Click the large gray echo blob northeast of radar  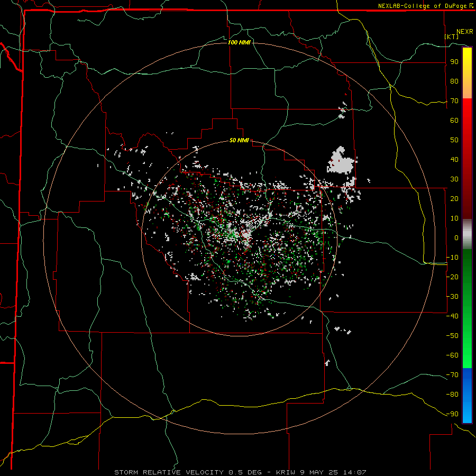[x=341, y=161]
